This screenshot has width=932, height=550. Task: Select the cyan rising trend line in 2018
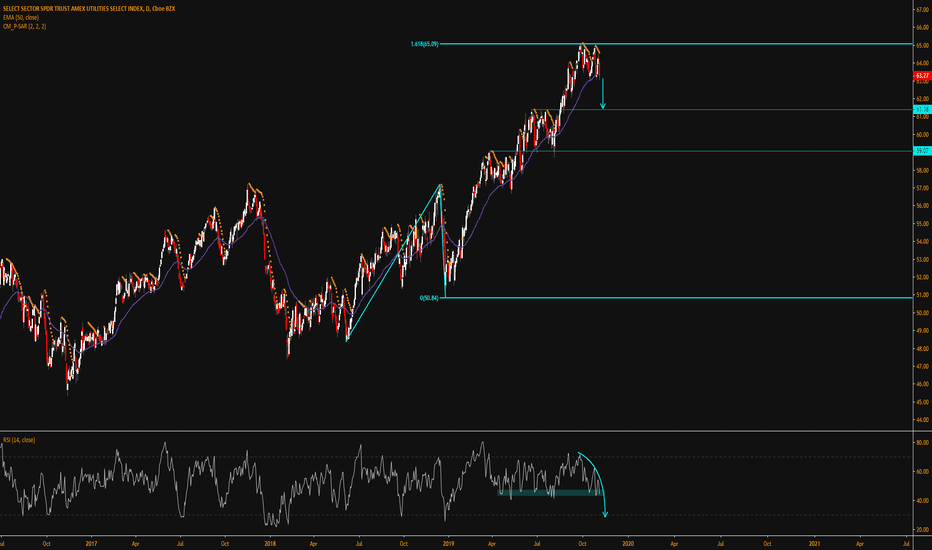(x=394, y=262)
